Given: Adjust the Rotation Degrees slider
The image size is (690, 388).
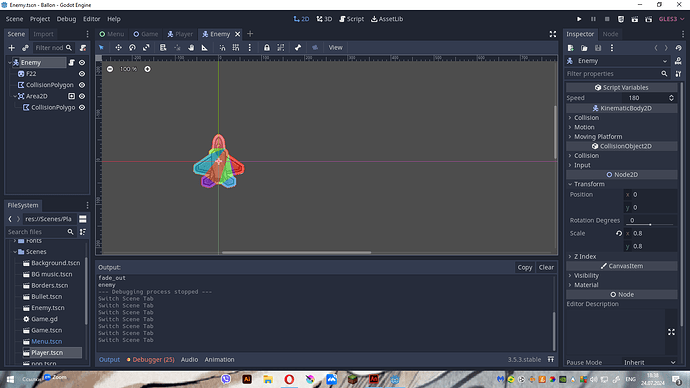Looking at the screenshot, I should (650, 224).
